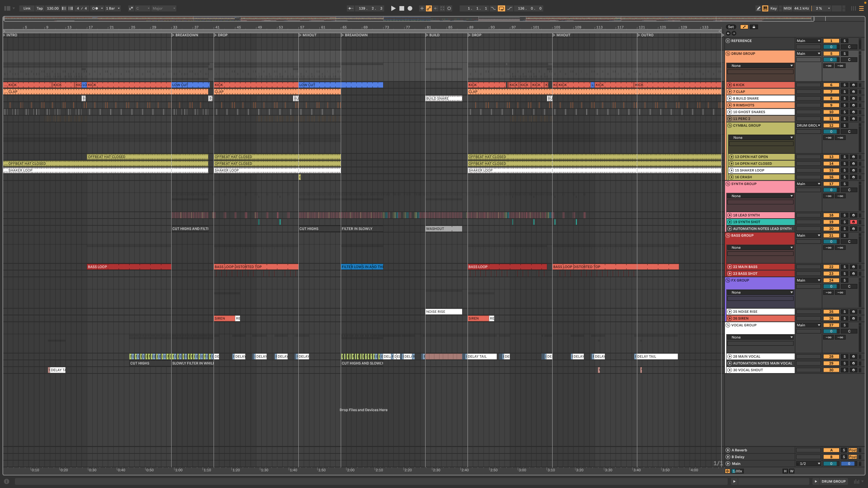Image resolution: width=868 pixels, height=488 pixels.
Task: Click the tempo 130.00 field
Action: click(53, 8)
